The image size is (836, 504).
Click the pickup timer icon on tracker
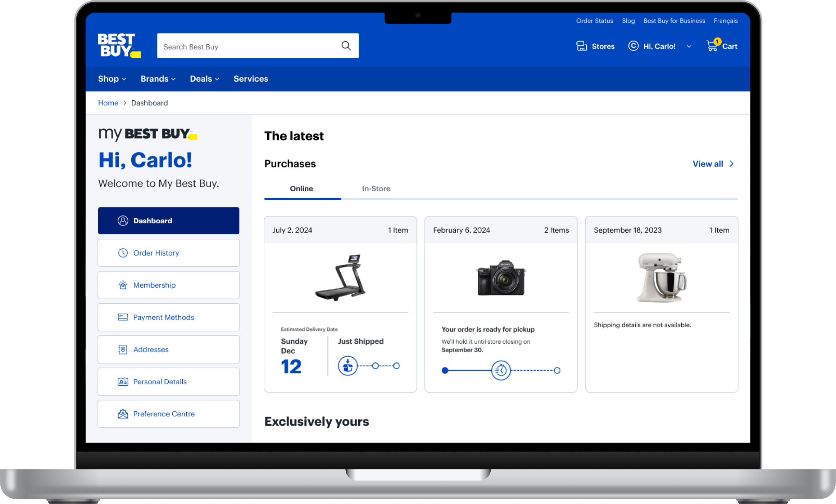coord(501,370)
